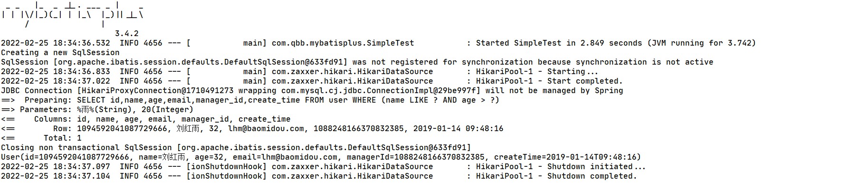
Task: Click the 'HikariPool-1 - Shutdown initiated...' message
Action: click(x=561, y=167)
